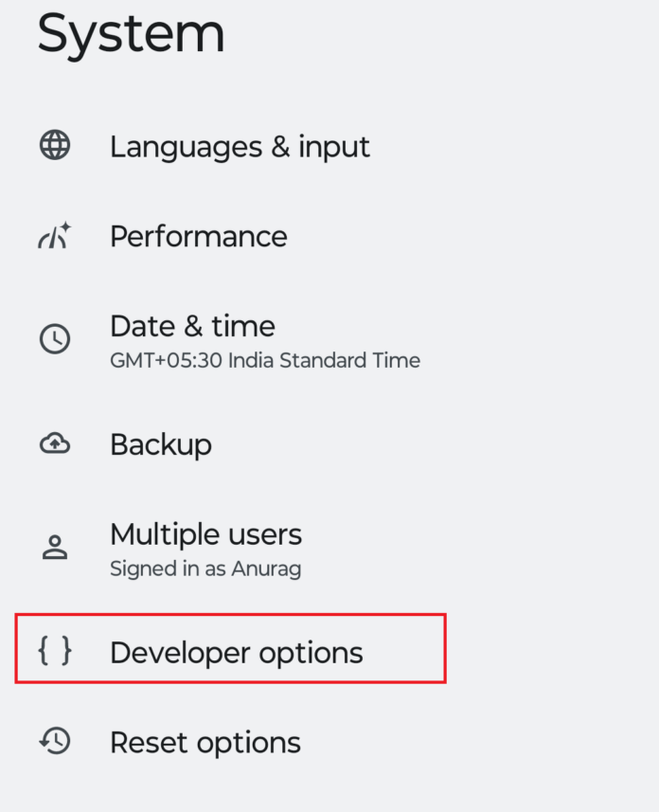The height and width of the screenshot is (812, 659).
Task: Click the System page heading
Action: pyautogui.click(x=131, y=34)
